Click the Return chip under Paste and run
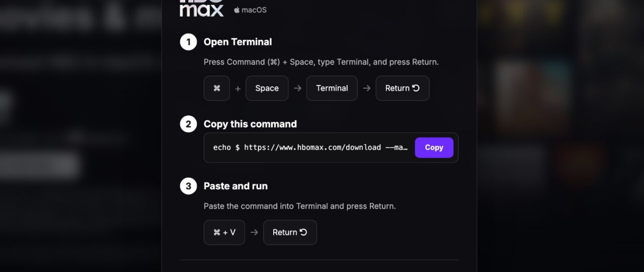644x272 pixels. tap(290, 232)
